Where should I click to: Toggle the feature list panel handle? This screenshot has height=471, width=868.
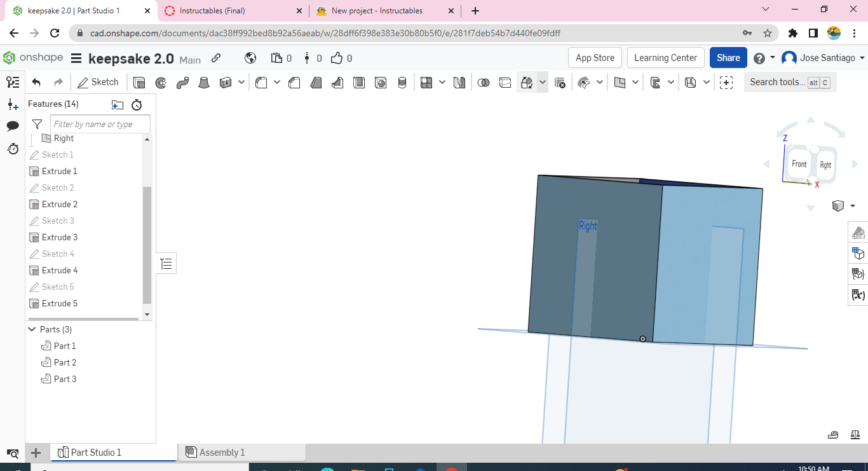click(x=166, y=263)
